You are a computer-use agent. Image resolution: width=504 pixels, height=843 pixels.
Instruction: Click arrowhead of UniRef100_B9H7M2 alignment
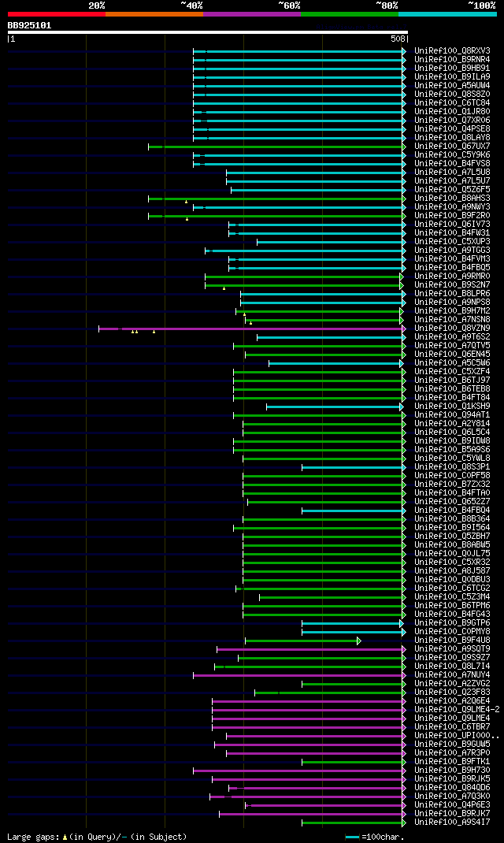point(402,311)
